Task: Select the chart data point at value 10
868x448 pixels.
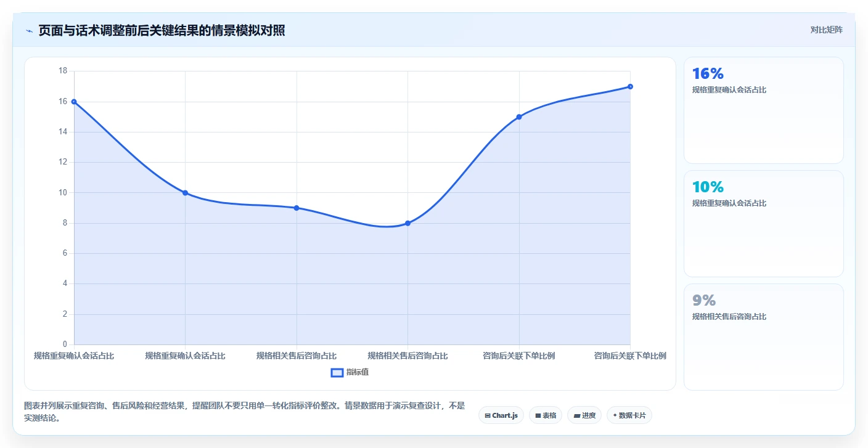Action: pos(185,193)
